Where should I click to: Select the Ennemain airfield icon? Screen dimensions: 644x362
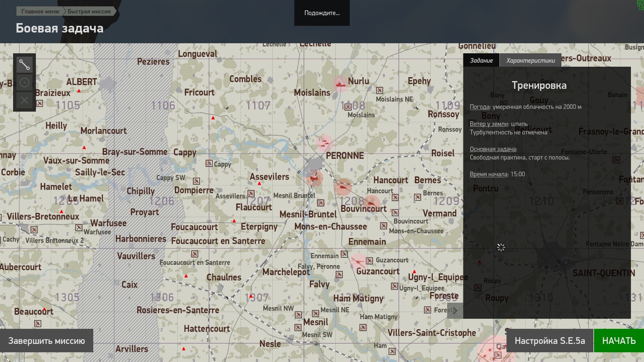coord(344,254)
